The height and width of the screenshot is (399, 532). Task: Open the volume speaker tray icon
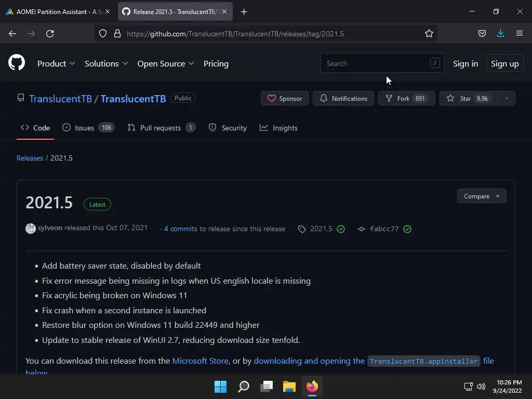click(481, 387)
